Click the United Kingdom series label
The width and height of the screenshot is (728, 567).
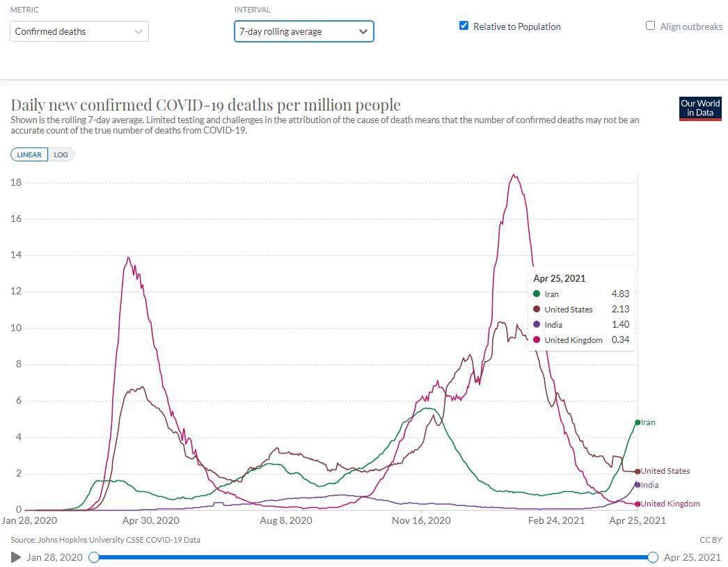tap(670, 504)
